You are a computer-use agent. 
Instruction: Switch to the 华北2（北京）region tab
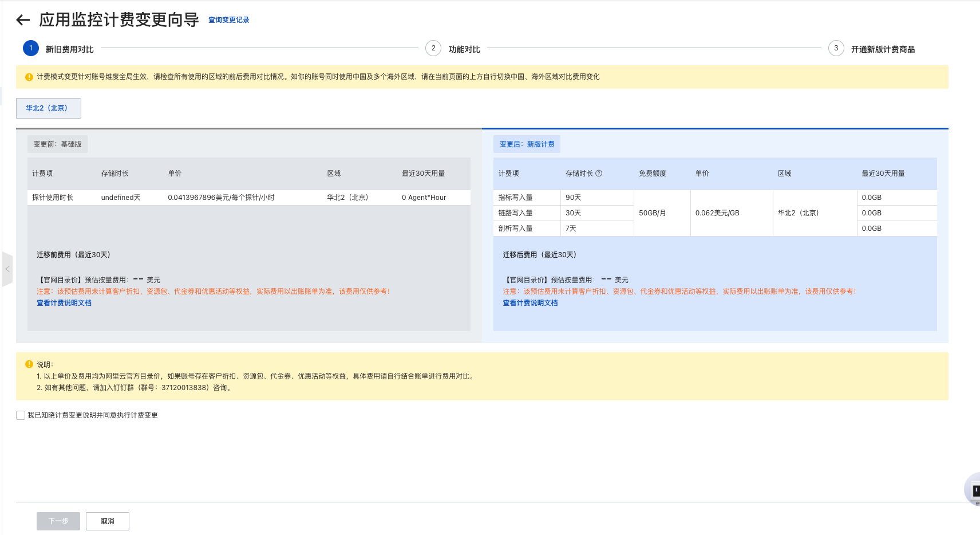tap(49, 108)
